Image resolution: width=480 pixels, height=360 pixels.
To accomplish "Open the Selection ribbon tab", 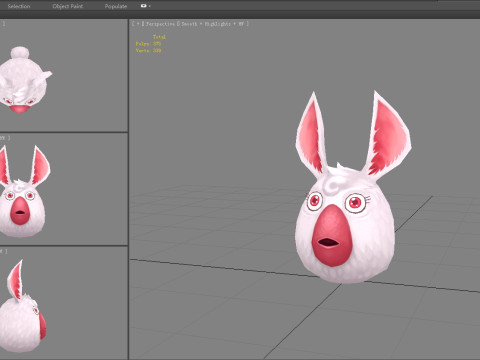I will (19, 6).
